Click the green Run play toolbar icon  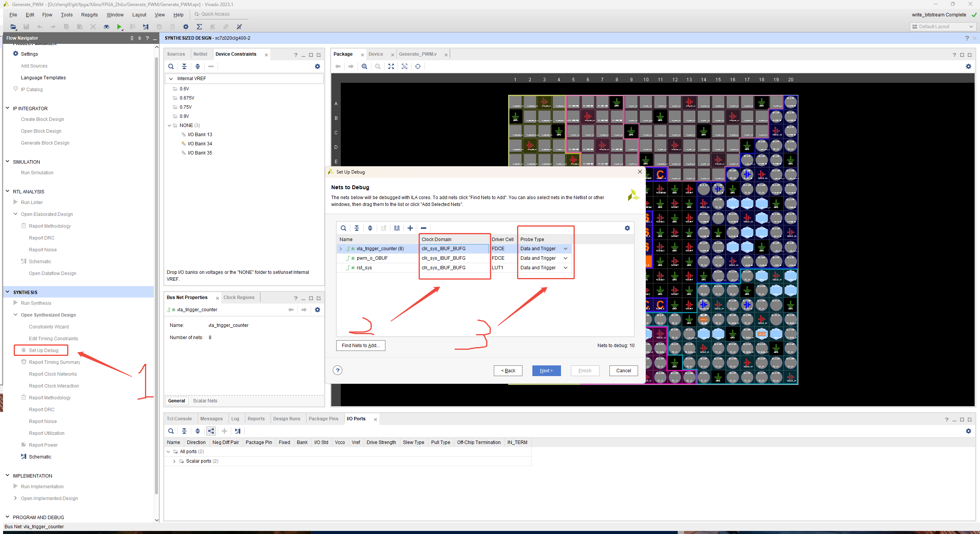click(x=119, y=27)
